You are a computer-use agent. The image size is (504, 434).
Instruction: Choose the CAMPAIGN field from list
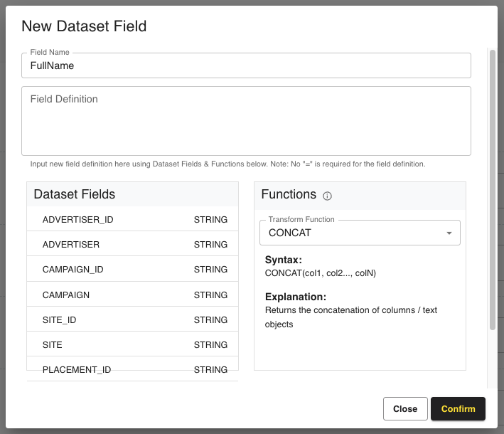(x=133, y=295)
